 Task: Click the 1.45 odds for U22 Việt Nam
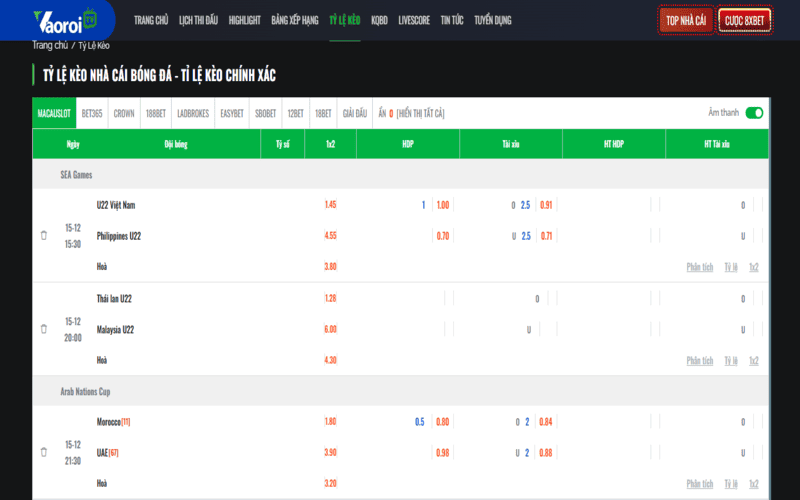(331, 205)
